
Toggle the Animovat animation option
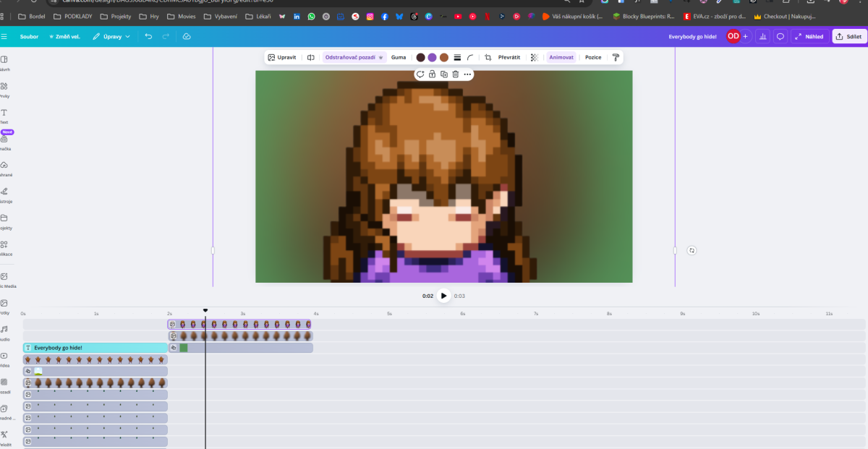tap(561, 57)
